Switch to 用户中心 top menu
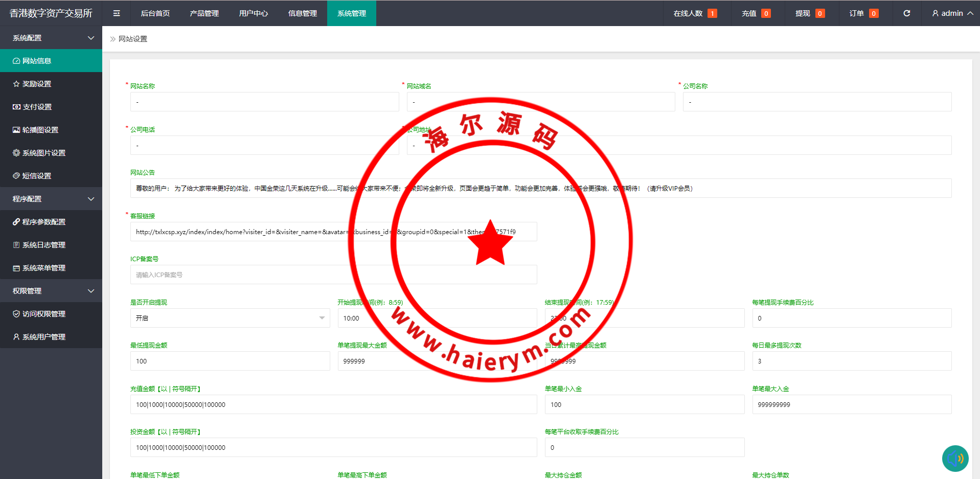This screenshot has height=479, width=980. [253, 13]
